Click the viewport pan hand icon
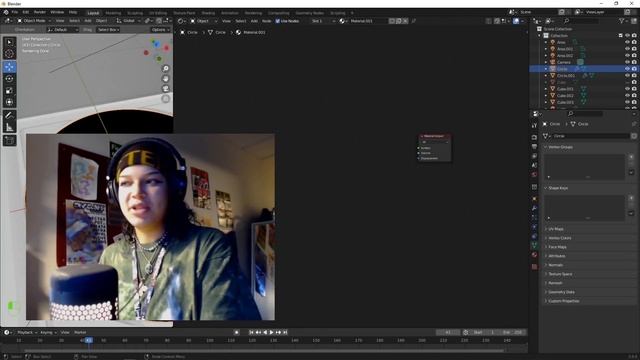Screen dimensions: 640x360 click(x=166, y=78)
